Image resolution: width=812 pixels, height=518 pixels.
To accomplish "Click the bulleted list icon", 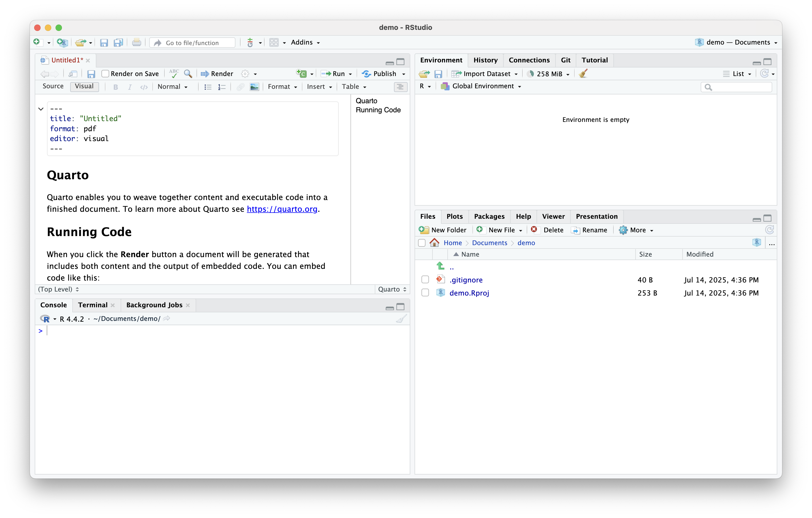I will (208, 87).
